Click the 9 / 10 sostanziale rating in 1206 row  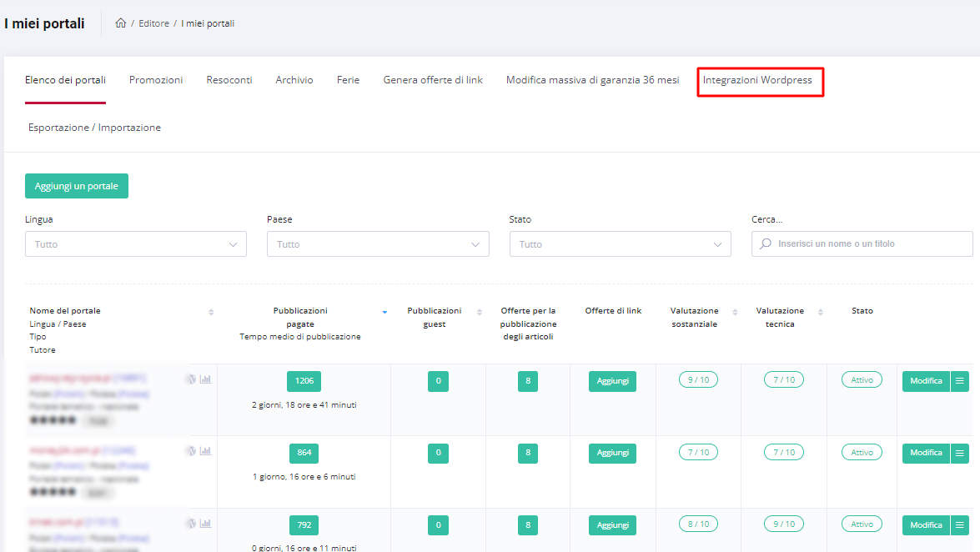698,380
